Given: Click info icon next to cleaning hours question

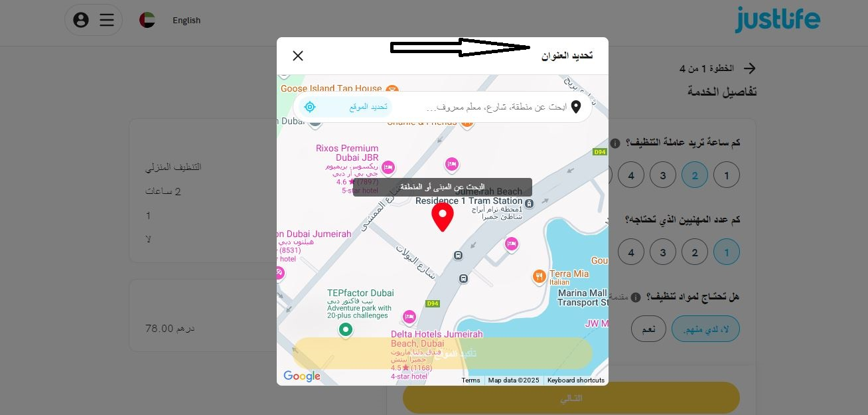Looking at the screenshot, I should point(615,143).
